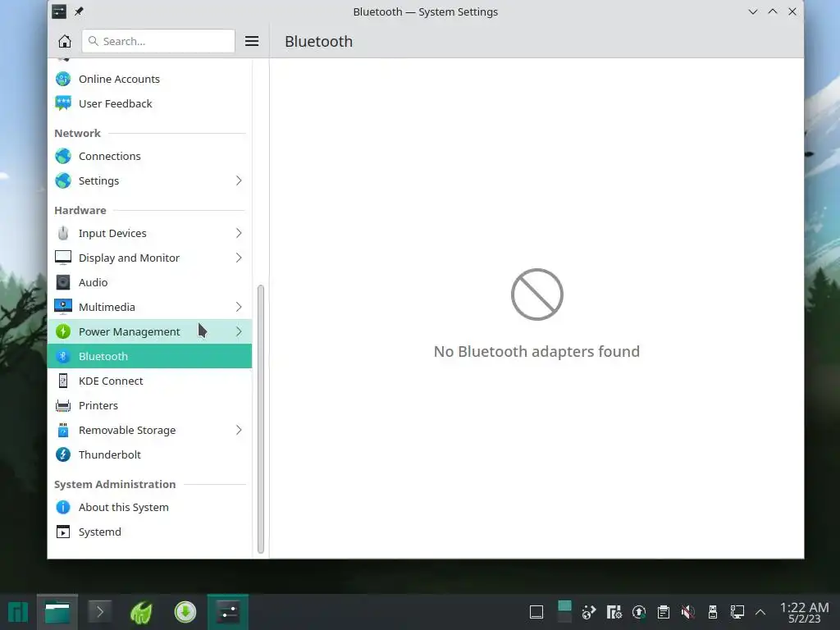Screen dimensions: 840x630
Task: Launch the terminal from taskbar
Action: click(x=99, y=612)
